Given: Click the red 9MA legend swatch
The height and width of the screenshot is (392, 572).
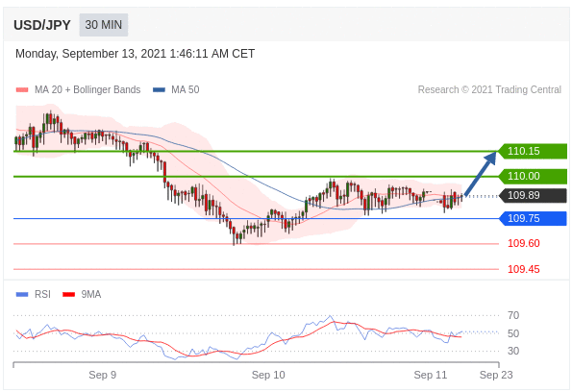Looking at the screenshot, I should 68,294.
